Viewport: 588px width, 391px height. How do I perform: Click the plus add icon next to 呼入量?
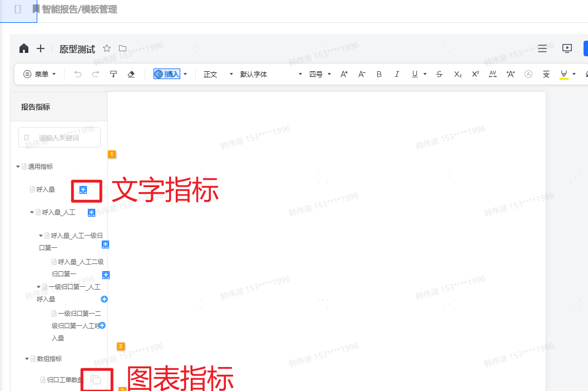[x=83, y=190]
